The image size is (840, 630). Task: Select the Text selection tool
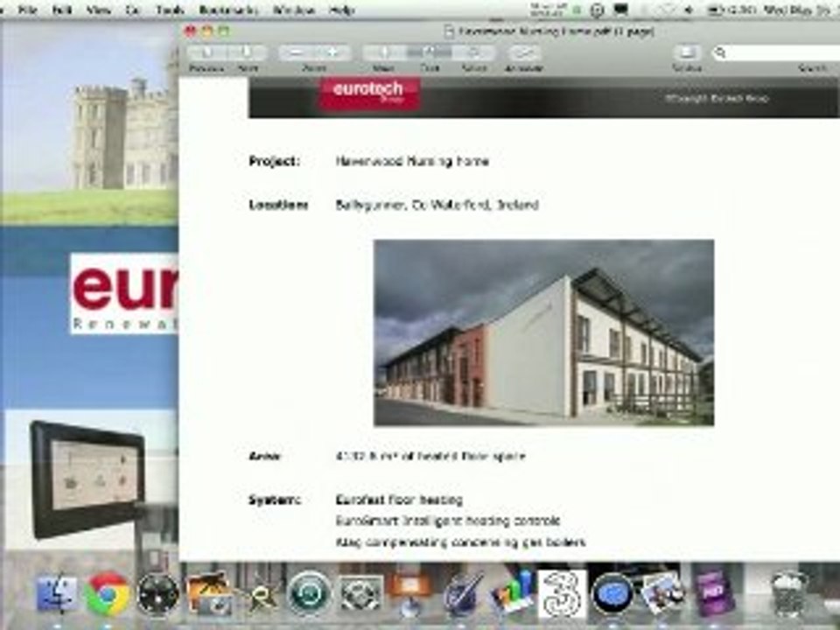[x=429, y=52]
